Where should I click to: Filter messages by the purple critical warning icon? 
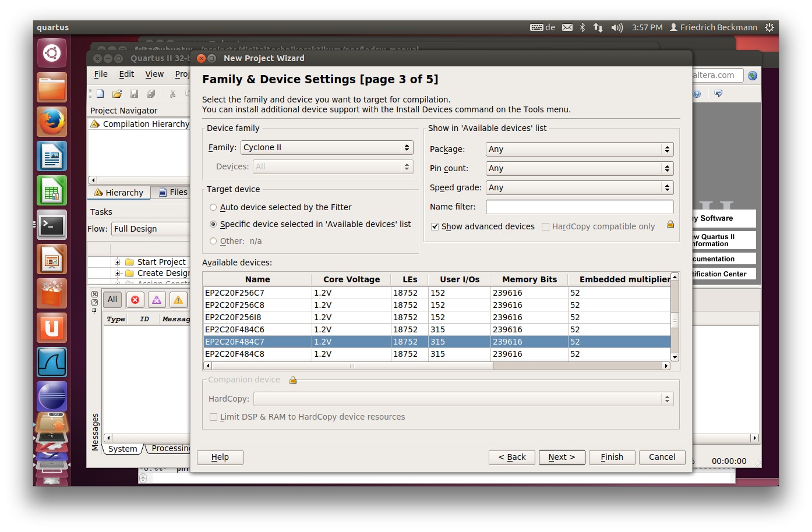[x=157, y=300]
